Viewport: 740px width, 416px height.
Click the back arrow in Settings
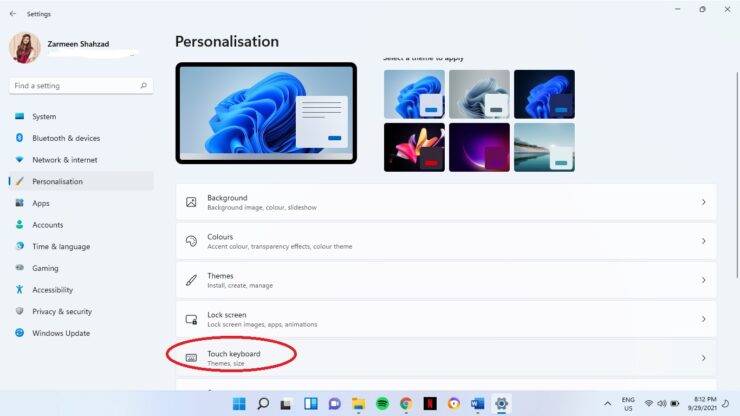coord(12,14)
